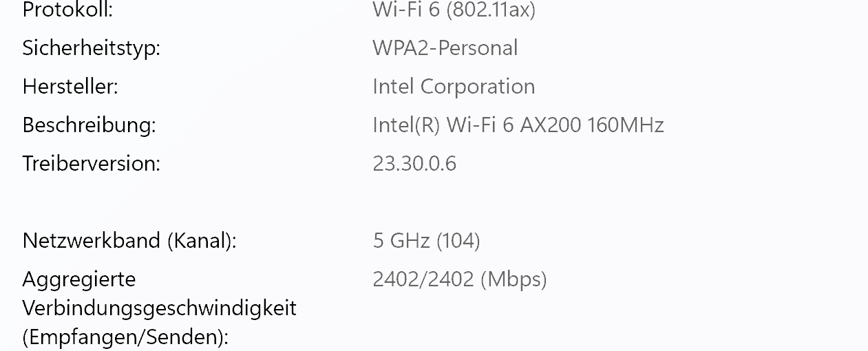Click the Wi-Fi 6 (802.11ax) protocol value
Viewport: 868px width, 351px height.
click(454, 10)
